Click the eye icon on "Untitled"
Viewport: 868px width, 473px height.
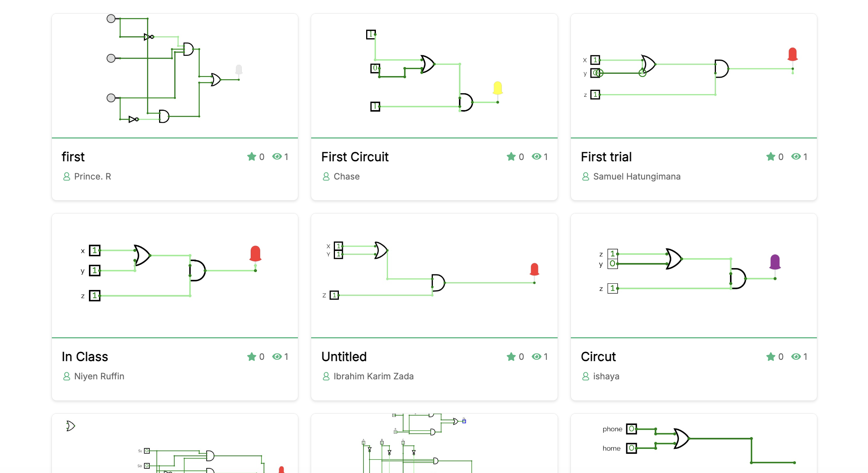pos(537,356)
